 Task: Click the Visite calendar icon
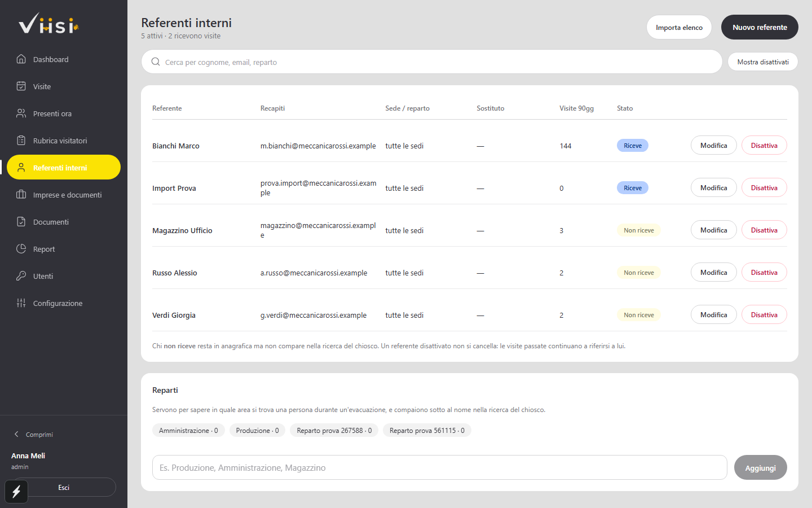pyautogui.click(x=21, y=86)
